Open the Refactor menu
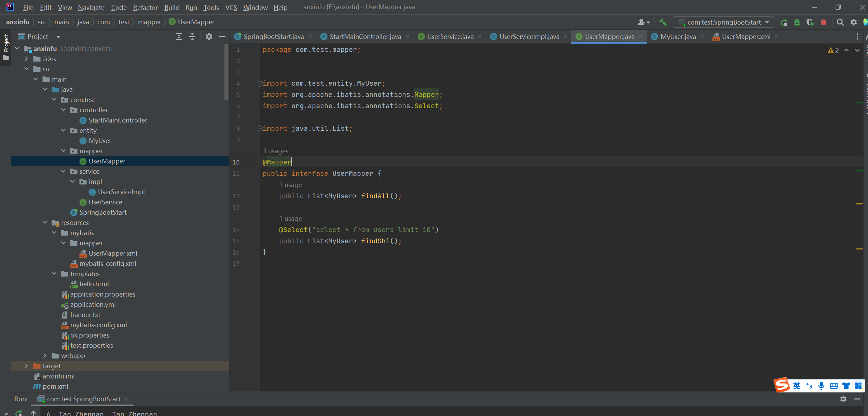The height and width of the screenshot is (416, 868). click(145, 7)
